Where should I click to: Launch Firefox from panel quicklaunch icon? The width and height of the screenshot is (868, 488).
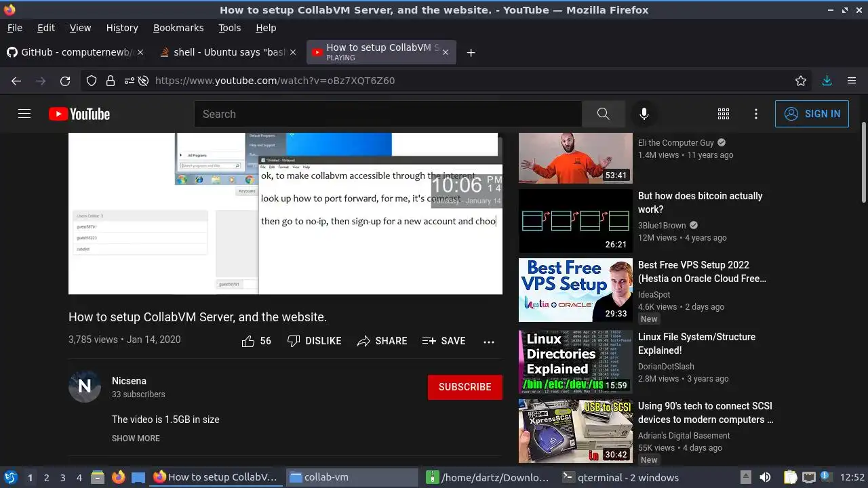(119, 477)
